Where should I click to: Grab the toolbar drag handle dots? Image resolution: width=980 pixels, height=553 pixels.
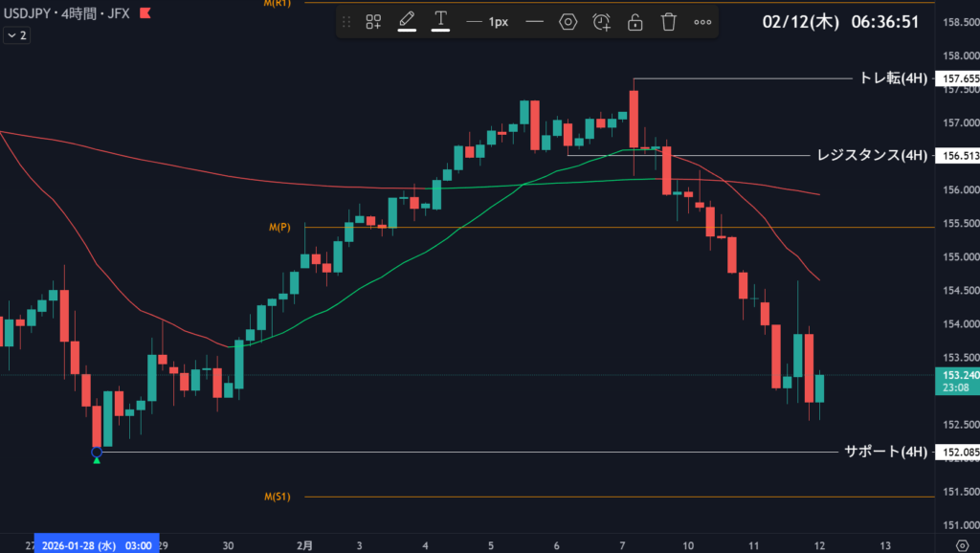coord(346,22)
